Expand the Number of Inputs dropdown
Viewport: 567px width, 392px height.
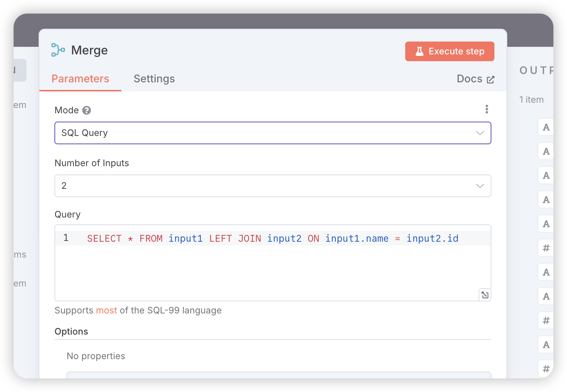(x=273, y=186)
